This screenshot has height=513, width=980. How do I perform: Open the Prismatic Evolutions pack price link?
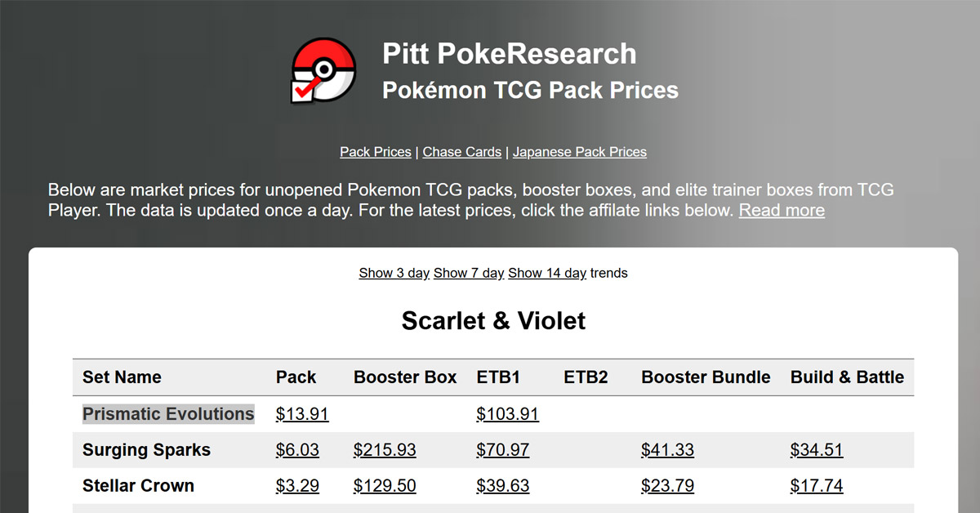301,414
